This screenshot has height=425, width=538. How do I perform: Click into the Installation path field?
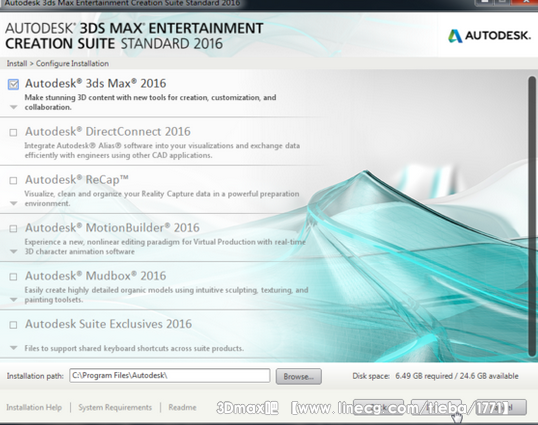(170, 376)
